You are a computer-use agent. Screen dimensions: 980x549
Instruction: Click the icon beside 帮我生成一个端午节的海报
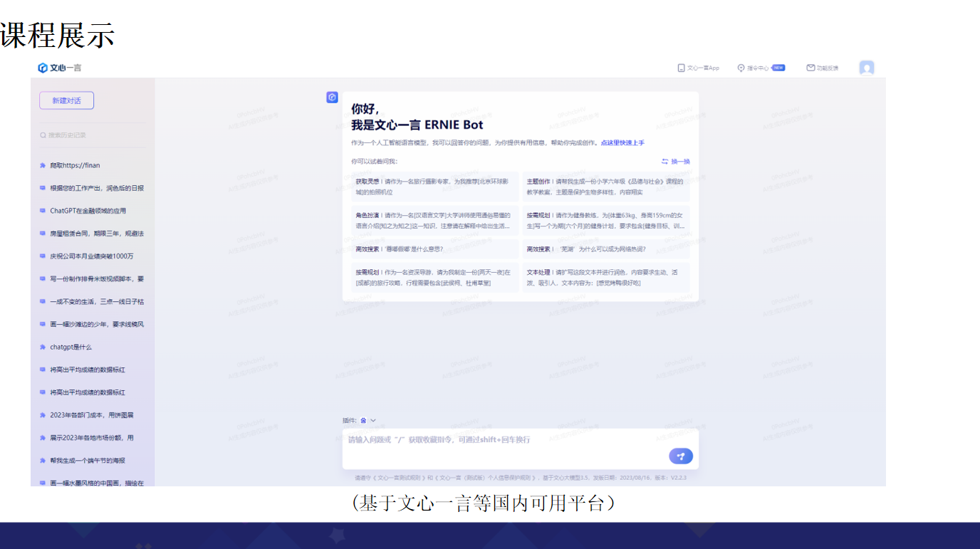click(43, 461)
